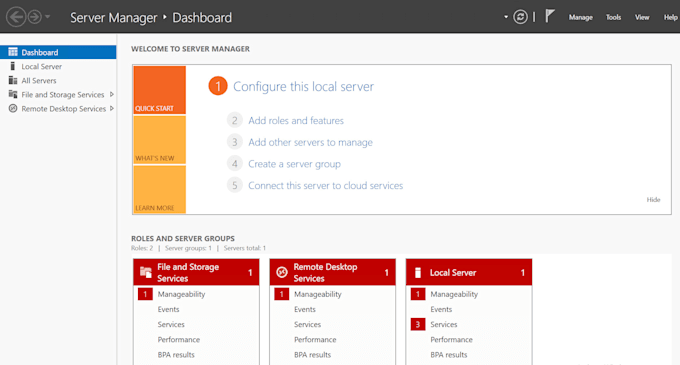This screenshot has height=365, width=680.
Task: Click the forward navigation arrow
Action: pyautogui.click(x=35, y=17)
